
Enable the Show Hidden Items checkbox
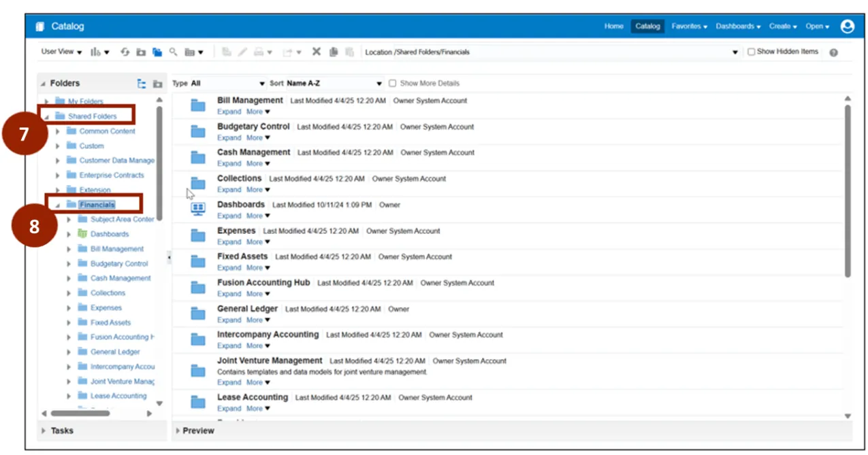(x=752, y=52)
